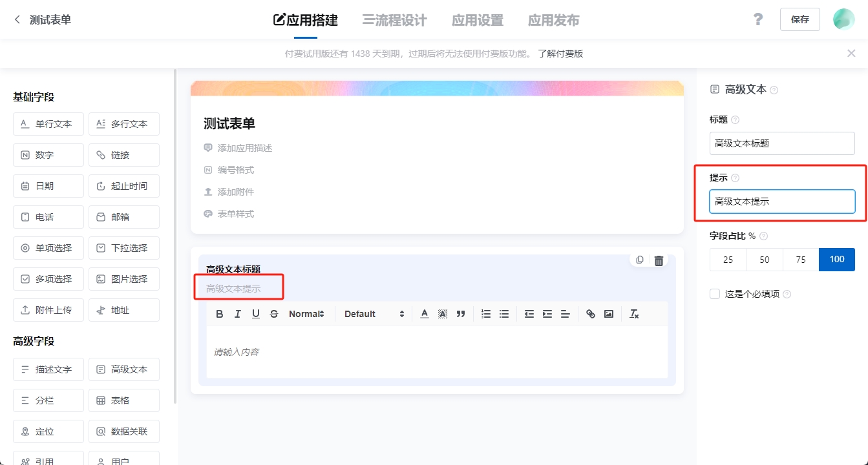Screen dimensions: 868x465
Task: Switch to the 应用发布 tab
Action: tap(553, 20)
